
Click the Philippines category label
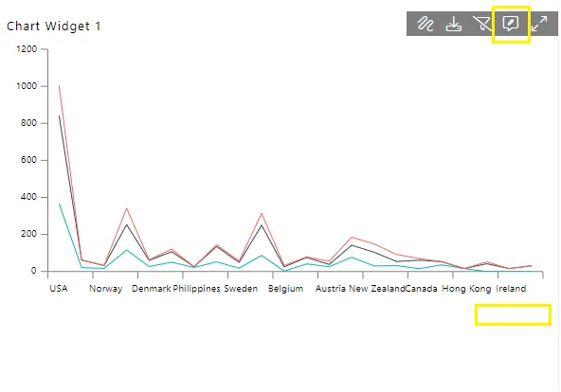(x=196, y=289)
